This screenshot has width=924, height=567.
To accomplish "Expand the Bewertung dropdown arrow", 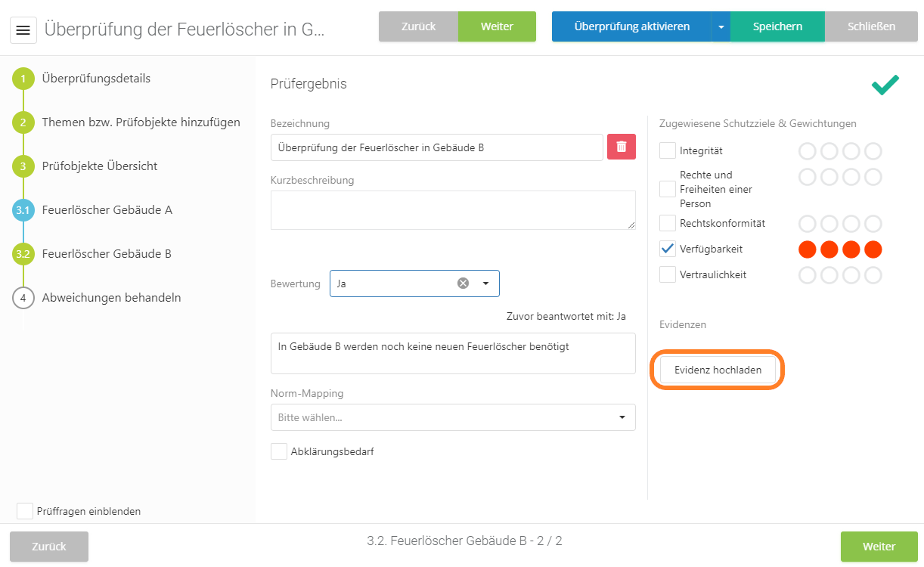I will coord(485,283).
